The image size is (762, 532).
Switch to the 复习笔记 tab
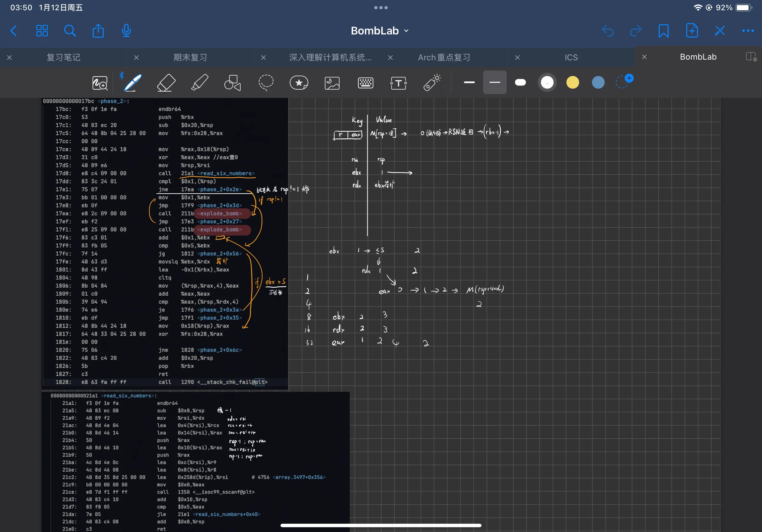click(x=63, y=57)
